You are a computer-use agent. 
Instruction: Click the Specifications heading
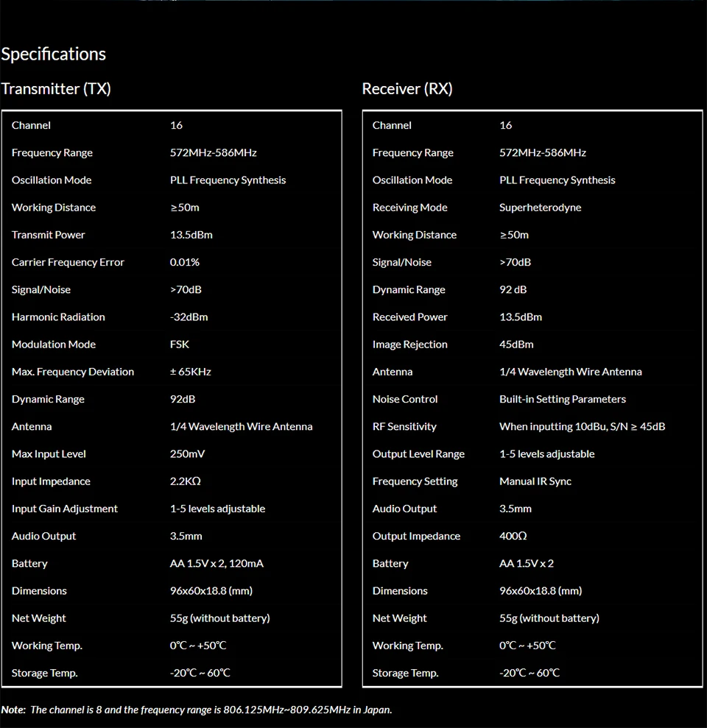click(x=54, y=54)
